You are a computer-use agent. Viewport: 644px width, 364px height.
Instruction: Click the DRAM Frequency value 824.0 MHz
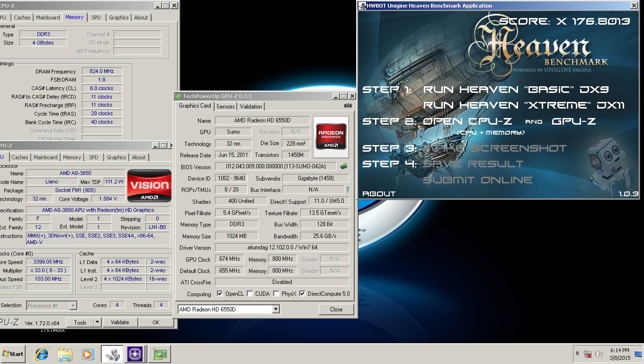pos(102,71)
